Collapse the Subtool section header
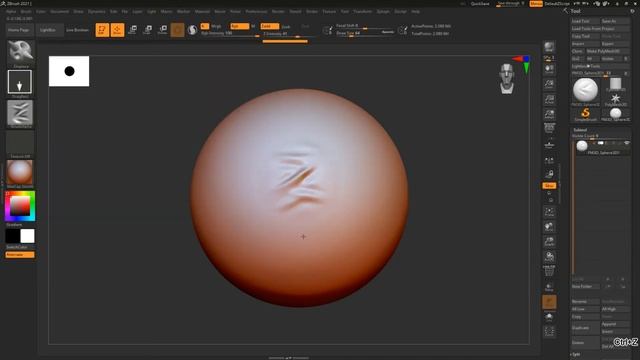640x360 pixels. pyautogui.click(x=580, y=130)
